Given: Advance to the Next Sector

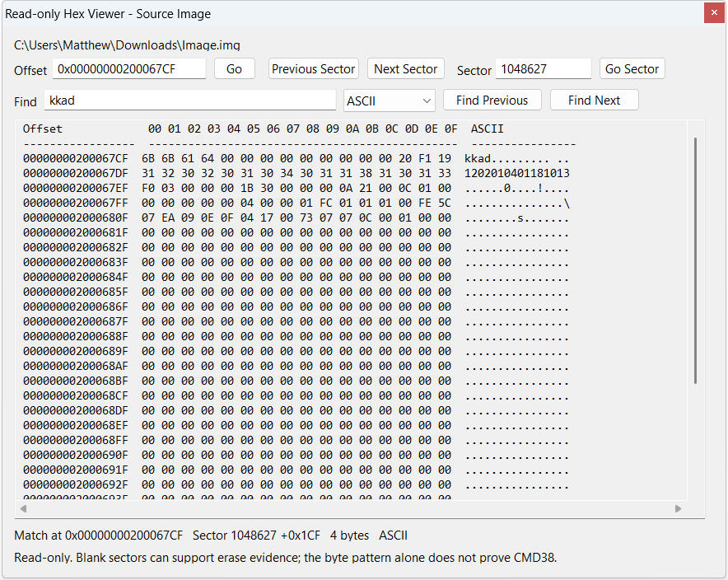Looking at the screenshot, I should [x=406, y=68].
